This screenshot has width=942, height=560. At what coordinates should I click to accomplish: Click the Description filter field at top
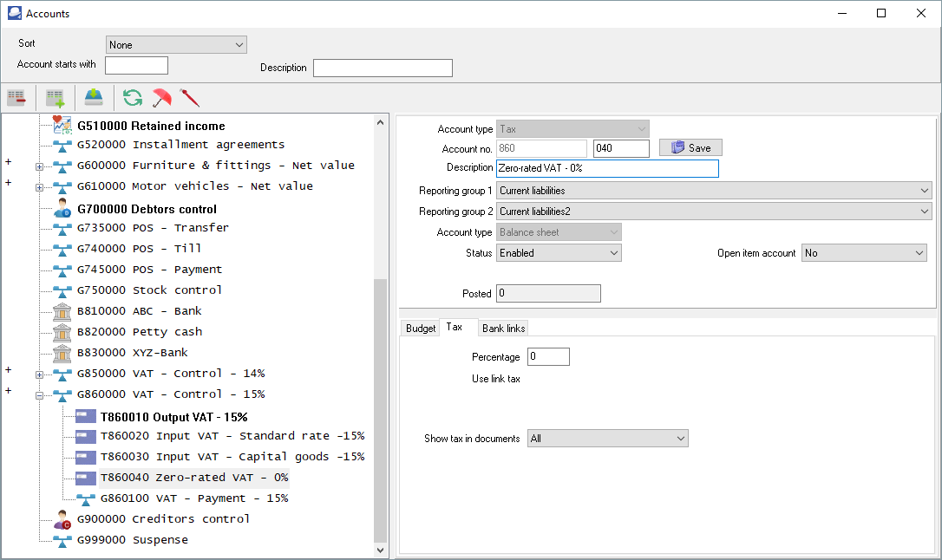(x=383, y=68)
